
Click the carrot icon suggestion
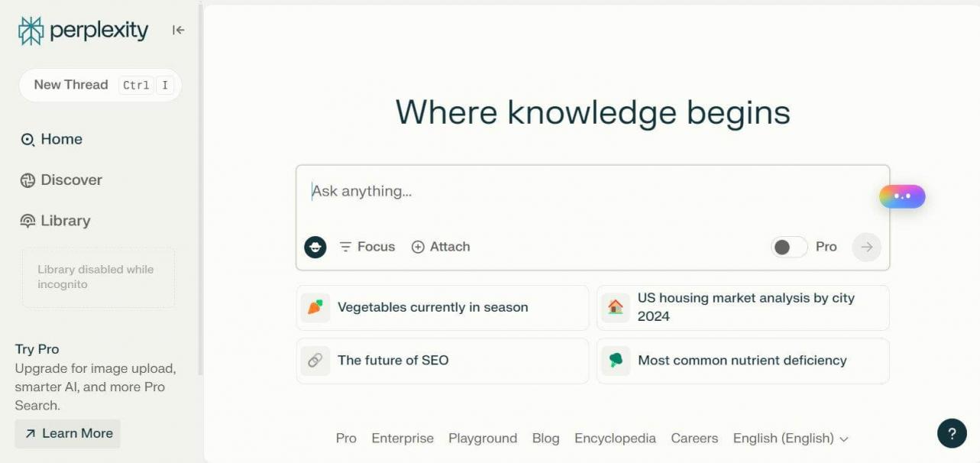(x=315, y=307)
